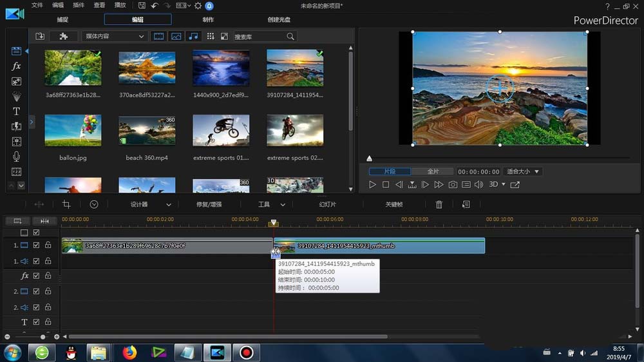The width and height of the screenshot is (644, 362).
Task: Lock audio track 2 with padlock
Action: click(48, 307)
